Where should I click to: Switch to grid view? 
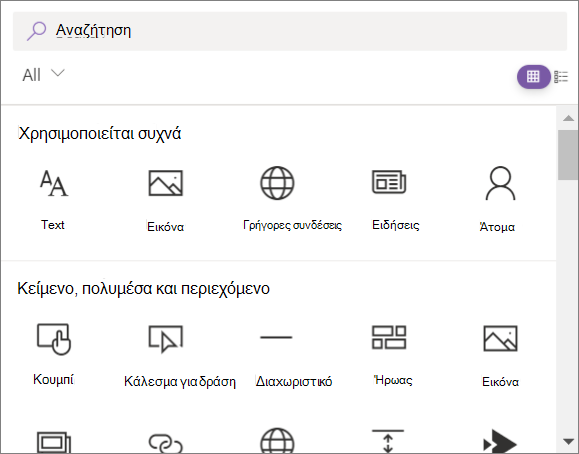point(533,76)
